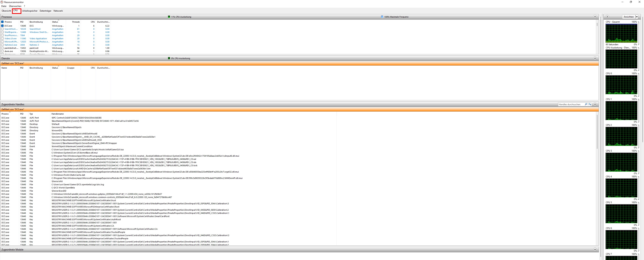Select the SearchHost description cell

[35, 29]
